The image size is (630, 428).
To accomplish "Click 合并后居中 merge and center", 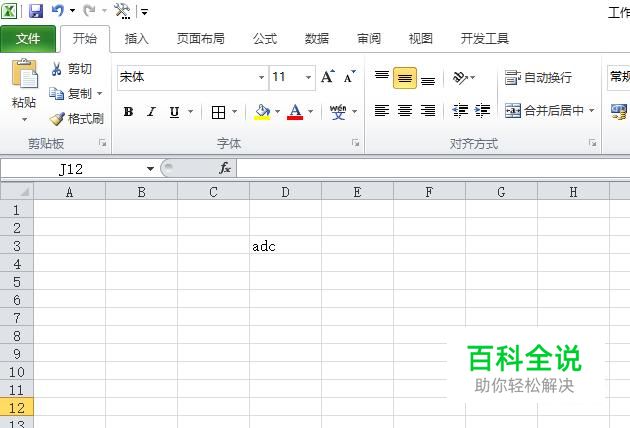I will tap(544, 110).
